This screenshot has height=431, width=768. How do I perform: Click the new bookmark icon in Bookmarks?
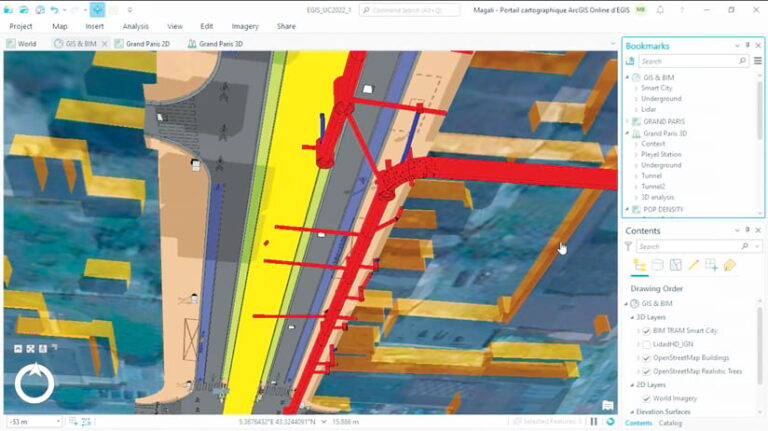pyautogui.click(x=630, y=61)
